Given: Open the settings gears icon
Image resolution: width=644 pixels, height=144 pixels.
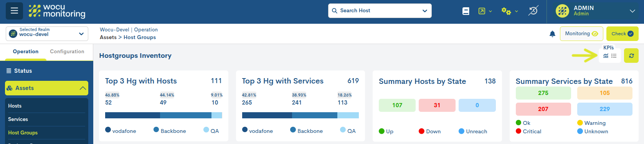Looking at the screenshot, I should [x=506, y=11].
